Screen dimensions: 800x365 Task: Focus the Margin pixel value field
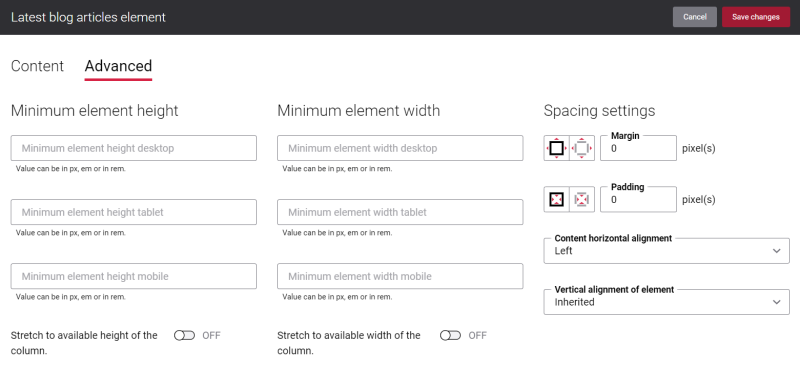click(638, 148)
